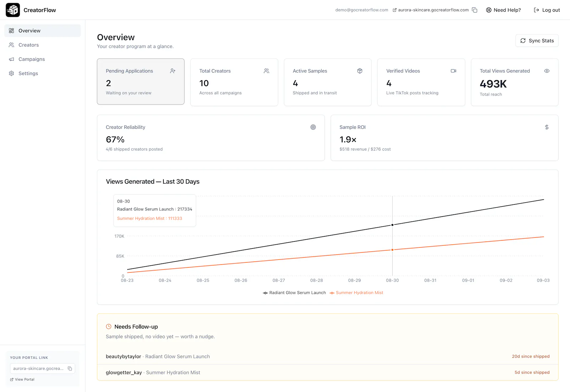Click the external icon beside View Portal

[x=12, y=380]
